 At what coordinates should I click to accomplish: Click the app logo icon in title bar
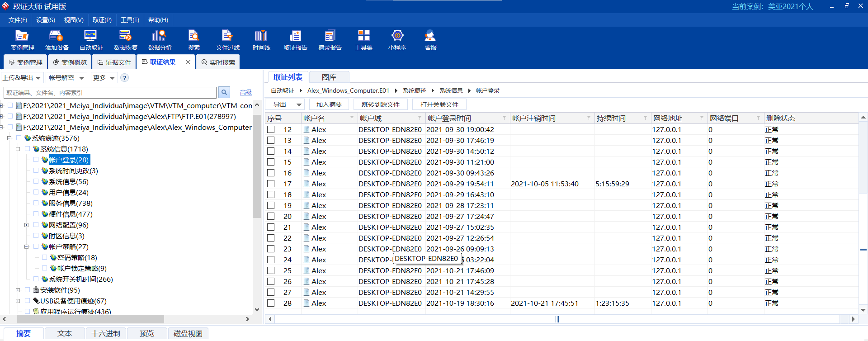click(5, 6)
